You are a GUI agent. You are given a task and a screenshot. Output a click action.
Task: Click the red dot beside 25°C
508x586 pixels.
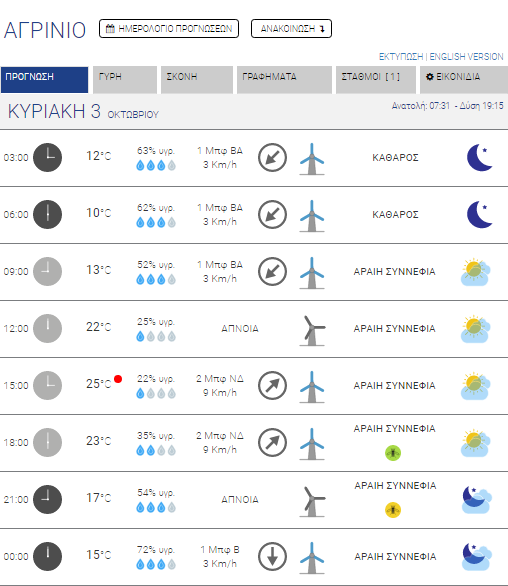pos(118,379)
